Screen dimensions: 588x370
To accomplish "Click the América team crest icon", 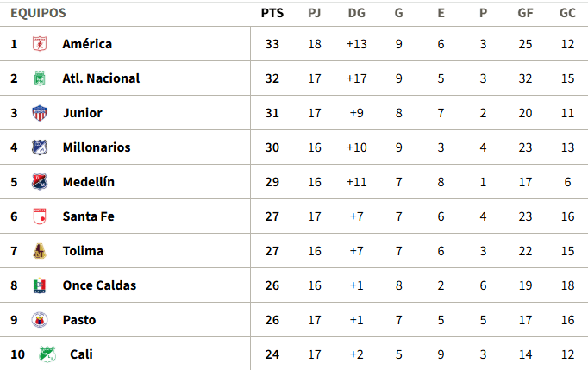I will click(40, 44).
